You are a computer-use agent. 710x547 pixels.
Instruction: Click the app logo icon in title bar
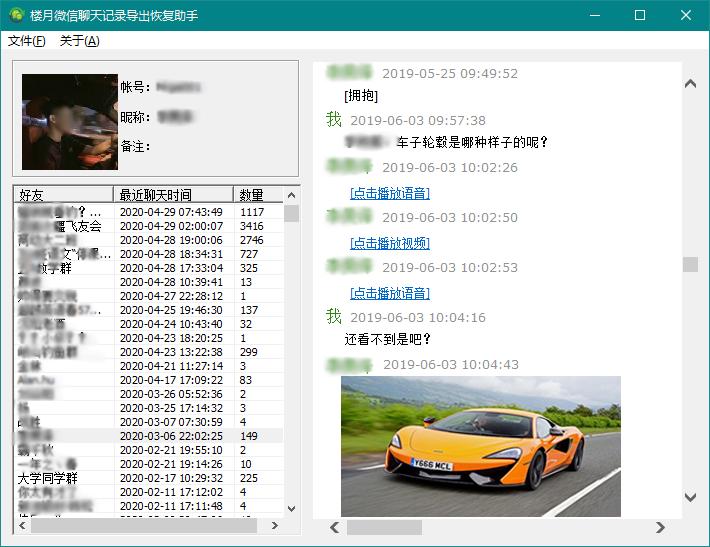(x=17, y=15)
